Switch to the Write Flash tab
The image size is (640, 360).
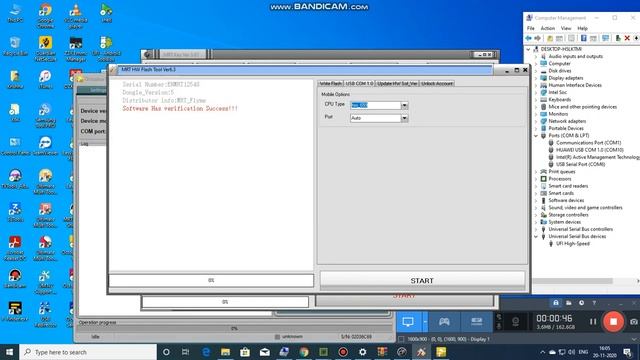pos(331,83)
